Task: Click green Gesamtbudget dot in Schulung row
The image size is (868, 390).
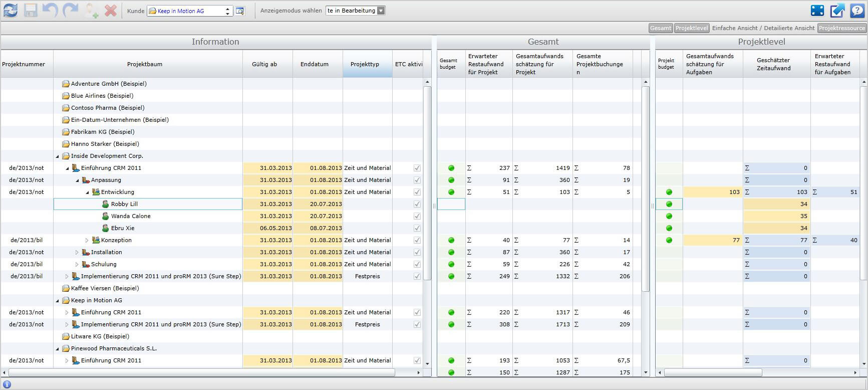Action: coord(451,264)
